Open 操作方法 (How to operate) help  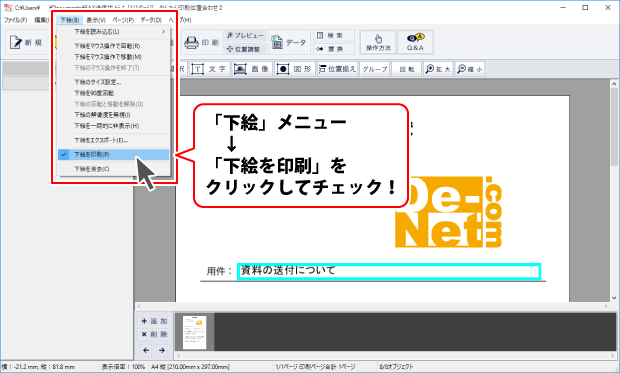click(x=378, y=42)
